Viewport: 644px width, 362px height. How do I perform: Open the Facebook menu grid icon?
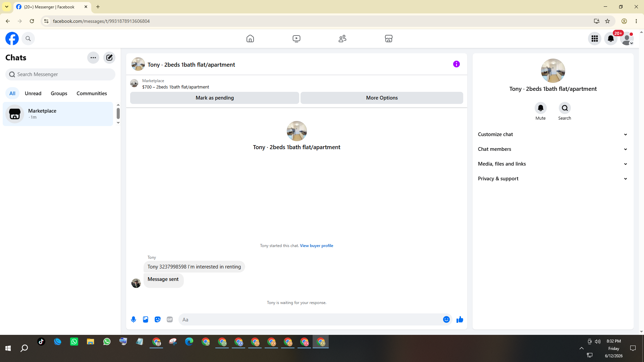coord(595,39)
